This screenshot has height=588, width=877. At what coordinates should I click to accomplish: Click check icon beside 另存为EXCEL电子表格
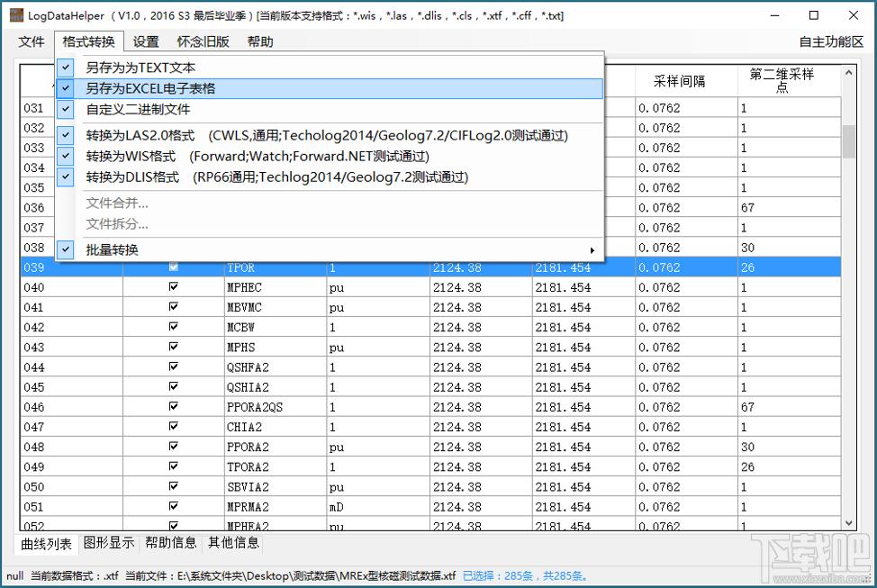pyautogui.click(x=66, y=88)
